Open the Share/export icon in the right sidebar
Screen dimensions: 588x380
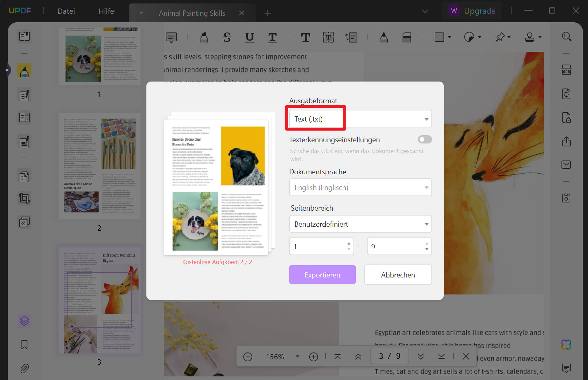566,141
